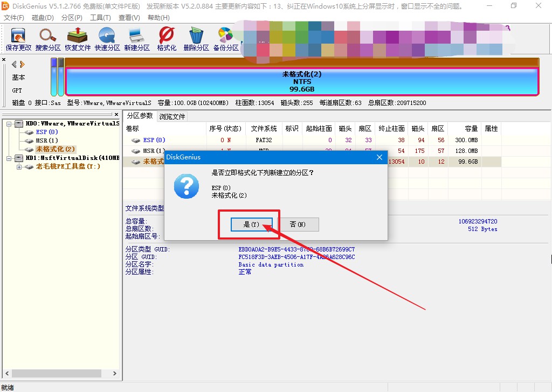
Task: Close the disk map panel
Action: click(x=4, y=59)
